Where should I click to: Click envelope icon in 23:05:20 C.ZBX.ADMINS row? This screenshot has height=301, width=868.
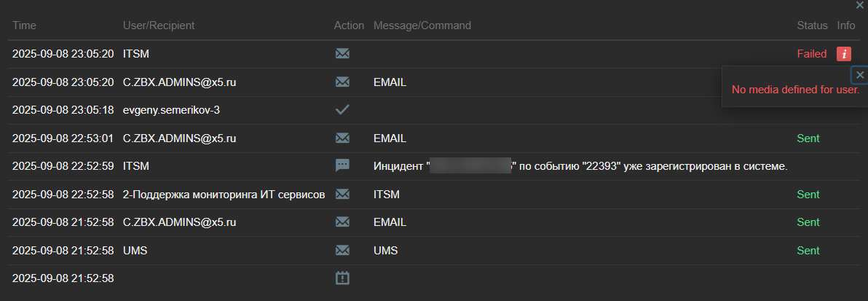point(342,82)
